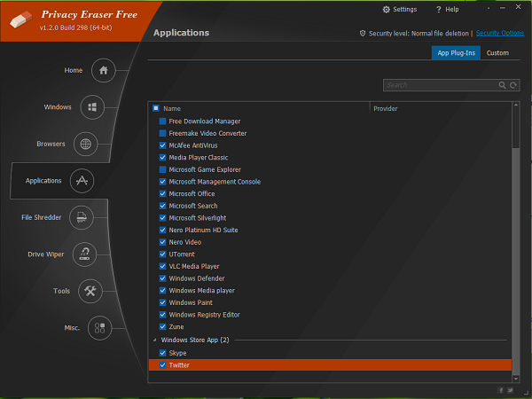Viewport: 532px width, 399px height.
Task: Open the Security Options link
Action: [500, 33]
